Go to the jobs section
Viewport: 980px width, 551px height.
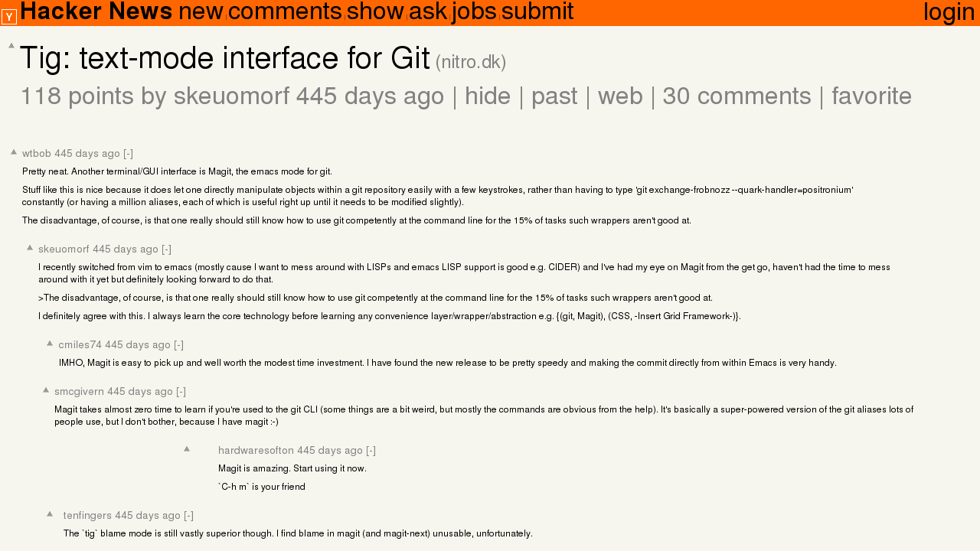474,11
